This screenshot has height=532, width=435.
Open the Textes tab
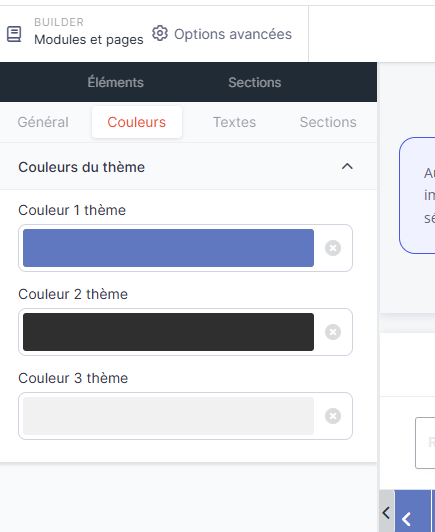234,122
